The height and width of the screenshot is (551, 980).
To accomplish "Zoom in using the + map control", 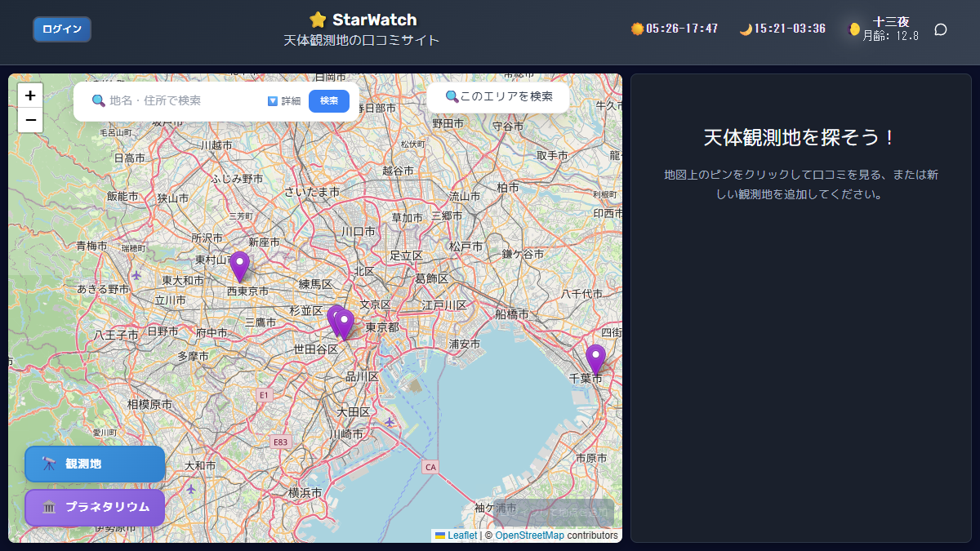I will click(29, 96).
